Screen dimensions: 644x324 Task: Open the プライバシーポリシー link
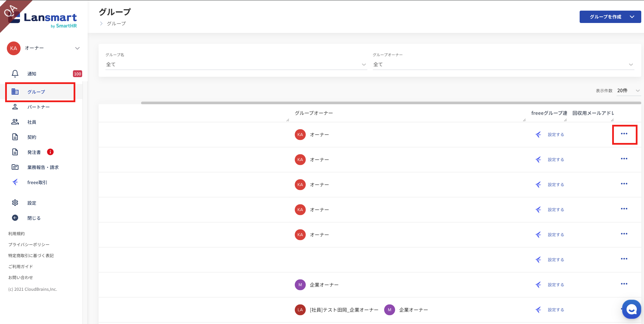pyautogui.click(x=29, y=244)
